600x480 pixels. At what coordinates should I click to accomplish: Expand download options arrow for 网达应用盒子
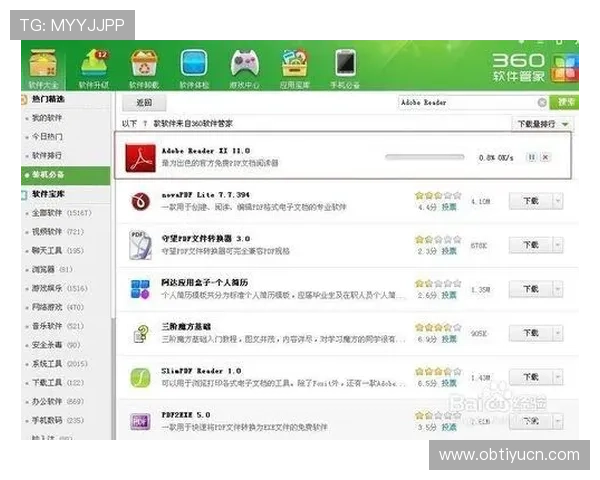[x=558, y=289]
